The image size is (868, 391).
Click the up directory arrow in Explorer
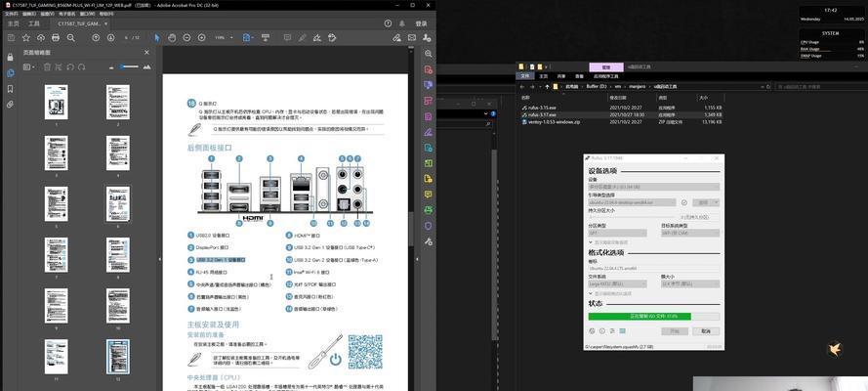click(548, 87)
